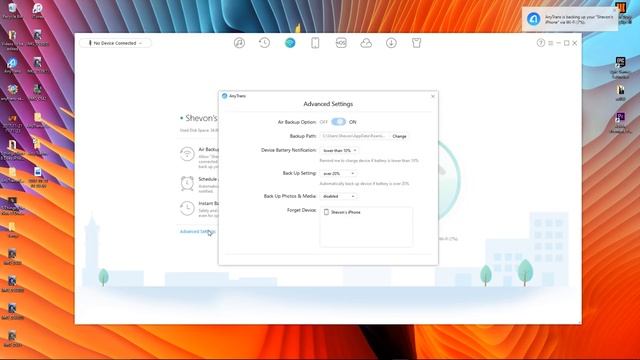Viewport: 640px width, 360px height.
Task: Open the Backup Manager clock icon
Action: [264, 43]
